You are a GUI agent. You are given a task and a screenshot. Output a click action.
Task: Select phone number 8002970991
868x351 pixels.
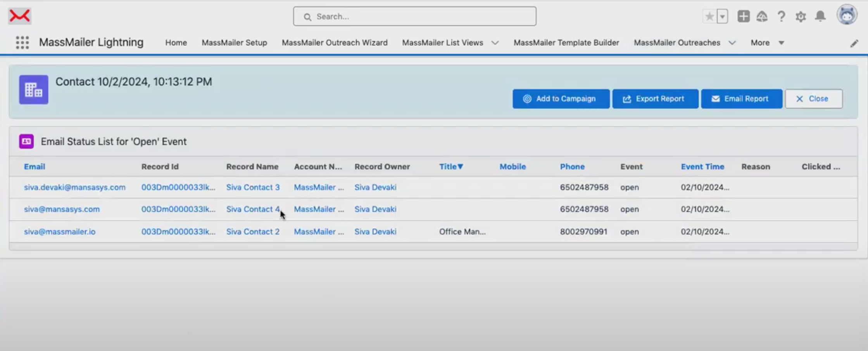pyautogui.click(x=583, y=232)
